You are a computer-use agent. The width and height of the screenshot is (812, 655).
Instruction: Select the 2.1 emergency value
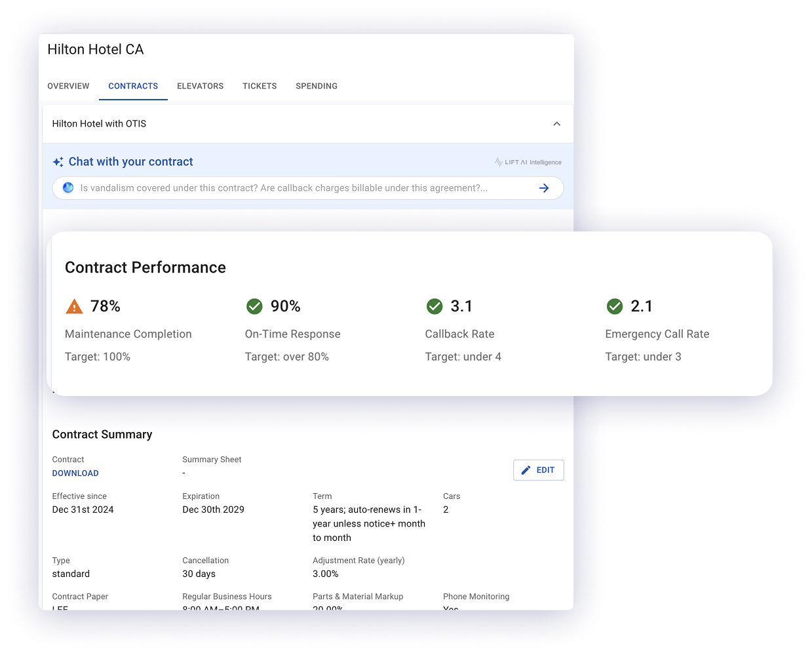pyautogui.click(x=642, y=306)
